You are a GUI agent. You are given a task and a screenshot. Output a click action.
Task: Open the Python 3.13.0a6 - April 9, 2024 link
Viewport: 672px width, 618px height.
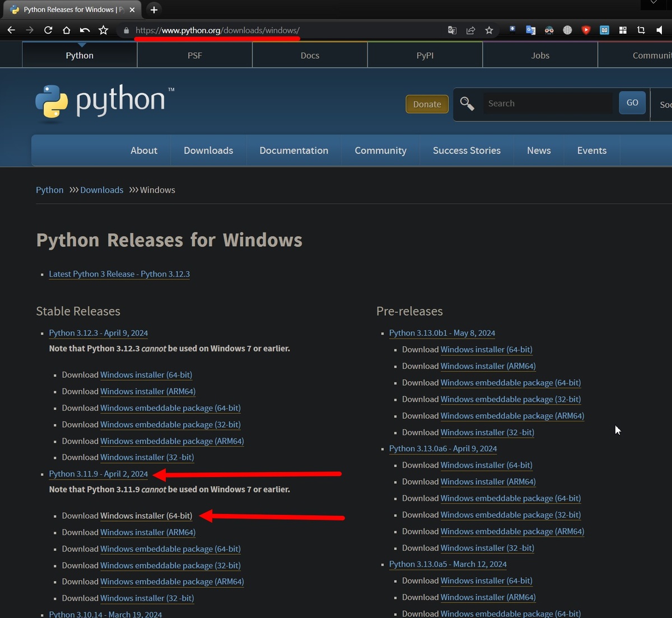[443, 448]
